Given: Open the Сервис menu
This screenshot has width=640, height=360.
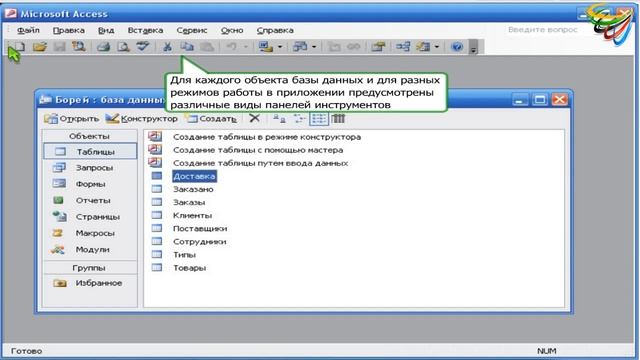Looking at the screenshot, I should (x=192, y=30).
